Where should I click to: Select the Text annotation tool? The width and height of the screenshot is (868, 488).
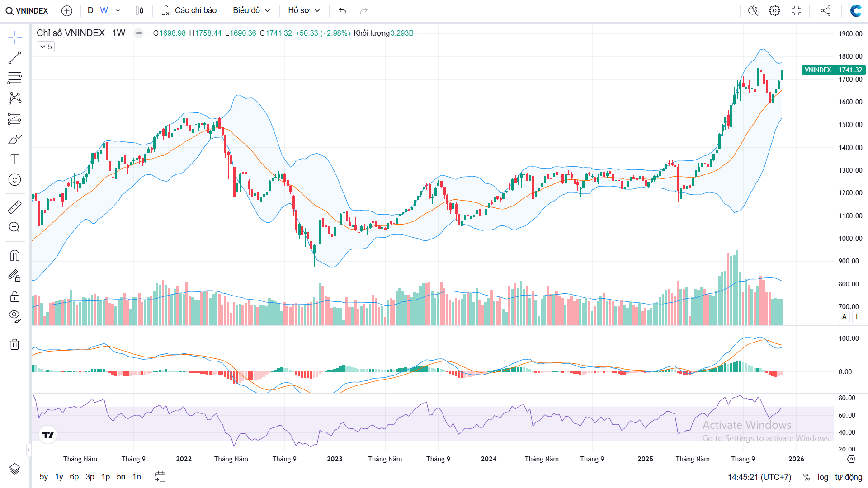click(x=14, y=159)
